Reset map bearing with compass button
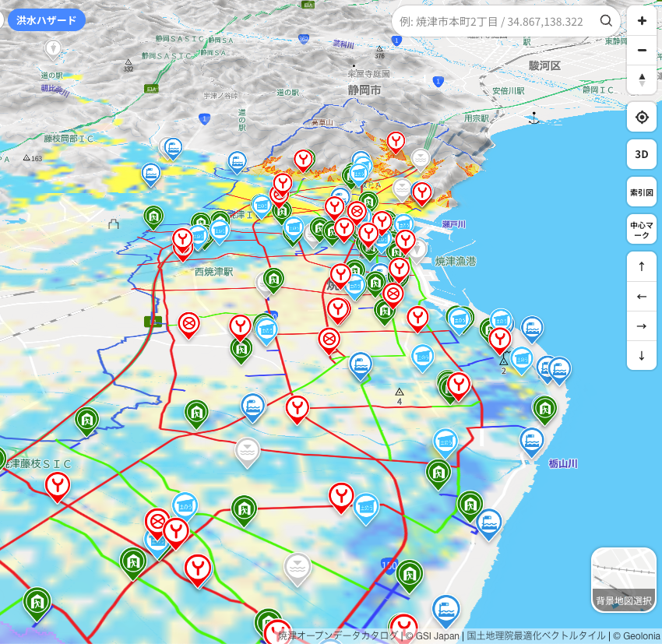Image resolution: width=662 pixels, height=644 pixels. point(641,79)
